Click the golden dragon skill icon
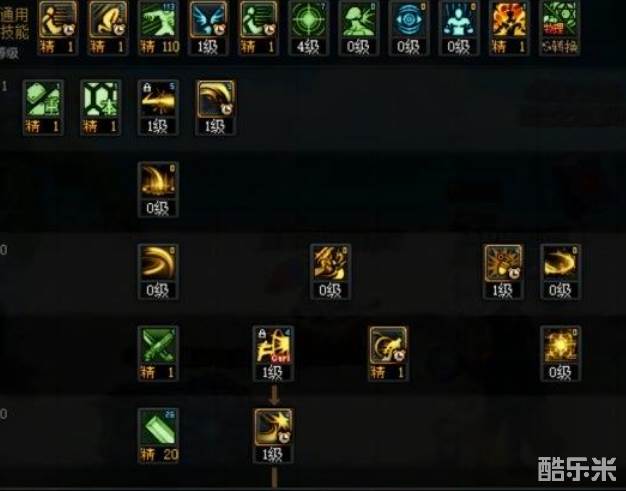Image resolution: width=626 pixels, height=491 pixels. (330, 263)
